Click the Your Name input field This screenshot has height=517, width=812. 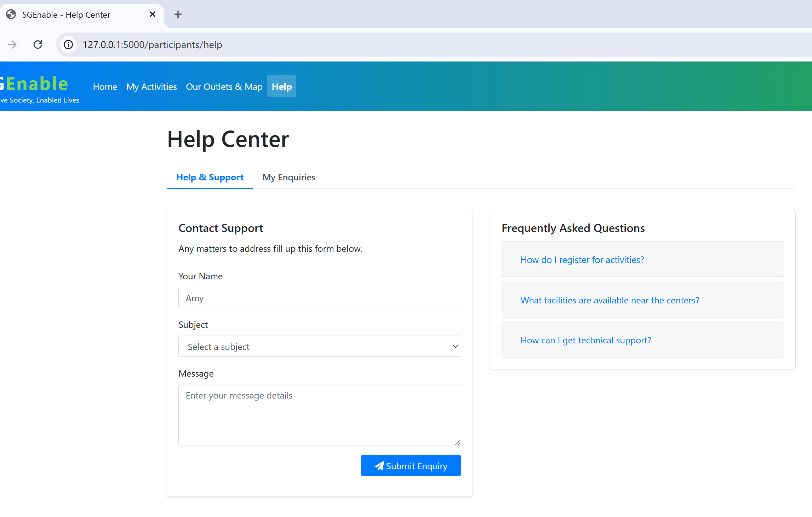pyautogui.click(x=319, y=298)
